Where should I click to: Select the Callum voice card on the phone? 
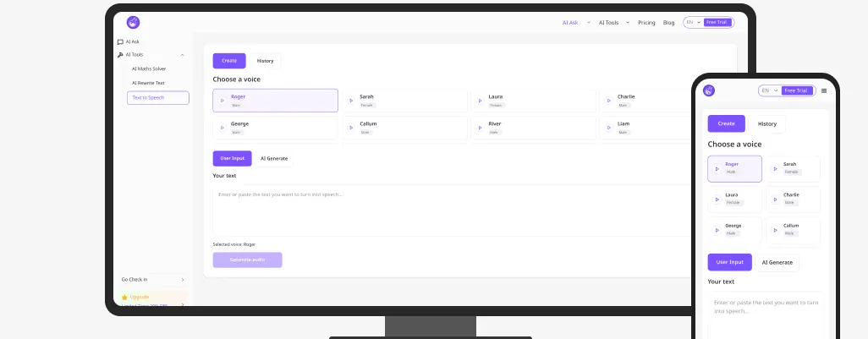(x=793, y=230)
